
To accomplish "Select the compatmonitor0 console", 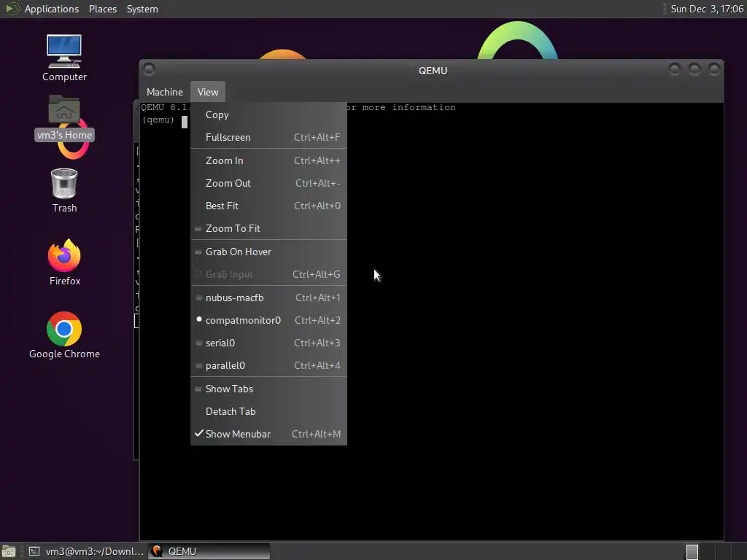I will tap(268, 320).
